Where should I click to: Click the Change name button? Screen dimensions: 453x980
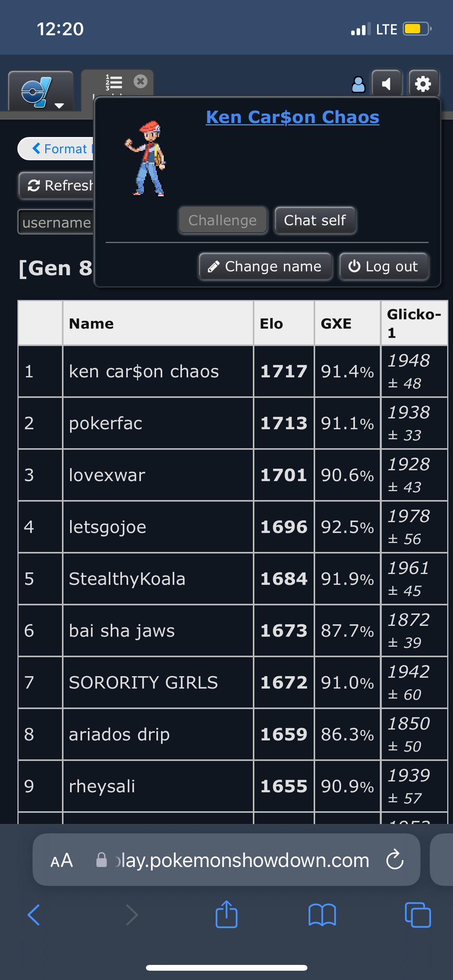(x=266, y=266)
